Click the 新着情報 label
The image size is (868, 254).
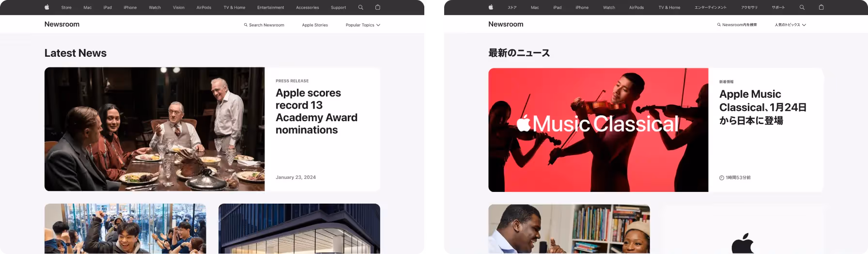tap(726, 82)
